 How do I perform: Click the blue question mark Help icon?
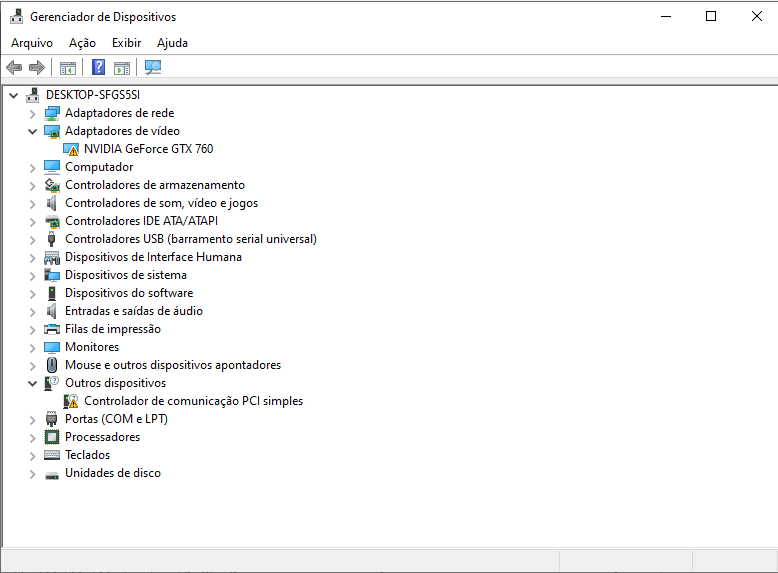tap(99, 67)
